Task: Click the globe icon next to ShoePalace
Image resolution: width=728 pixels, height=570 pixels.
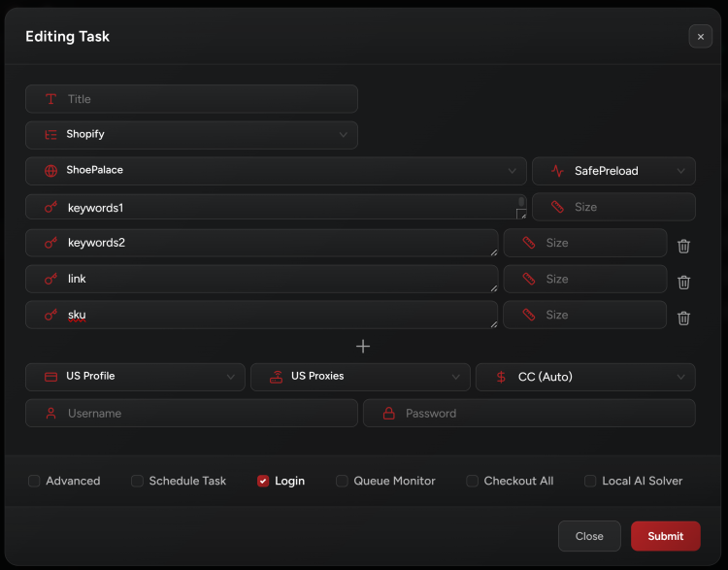Action: (50, 171)
